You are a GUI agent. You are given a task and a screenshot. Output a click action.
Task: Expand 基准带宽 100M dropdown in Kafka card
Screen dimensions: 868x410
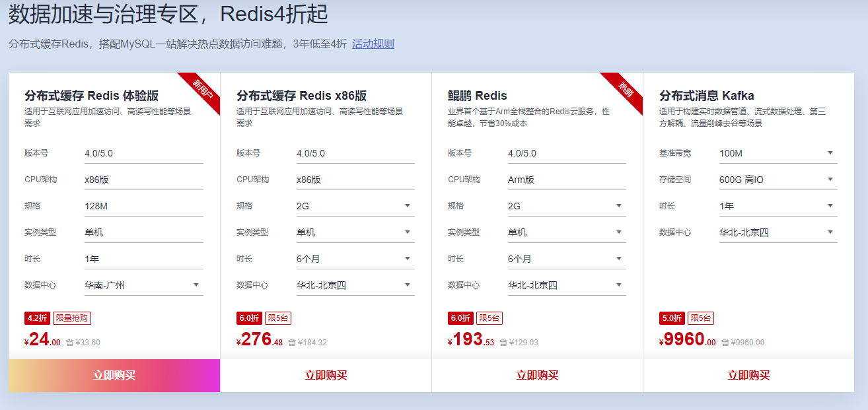click(x=778, y=153)
